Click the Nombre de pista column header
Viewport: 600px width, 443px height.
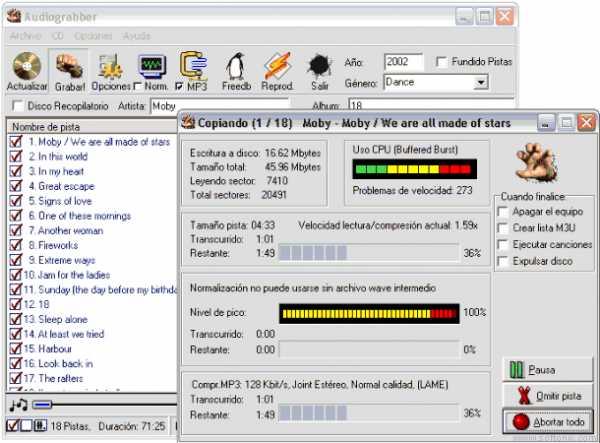pos(92,127)
